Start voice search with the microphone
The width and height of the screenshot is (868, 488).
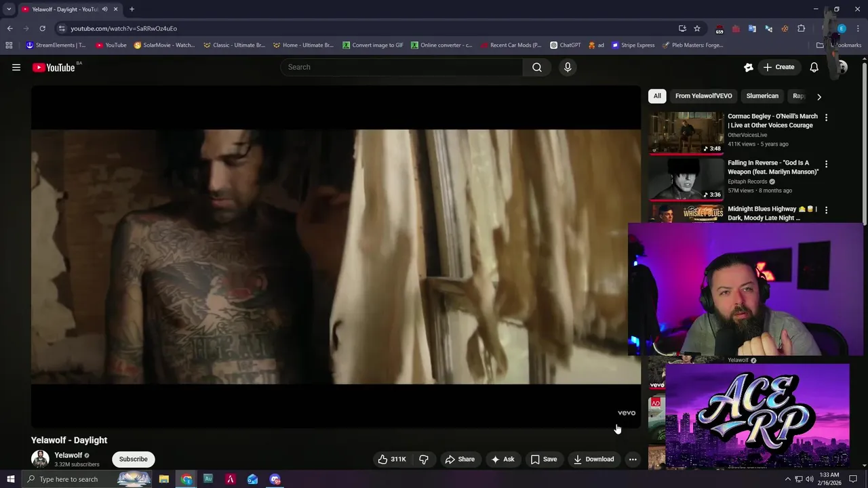(568, 67)
